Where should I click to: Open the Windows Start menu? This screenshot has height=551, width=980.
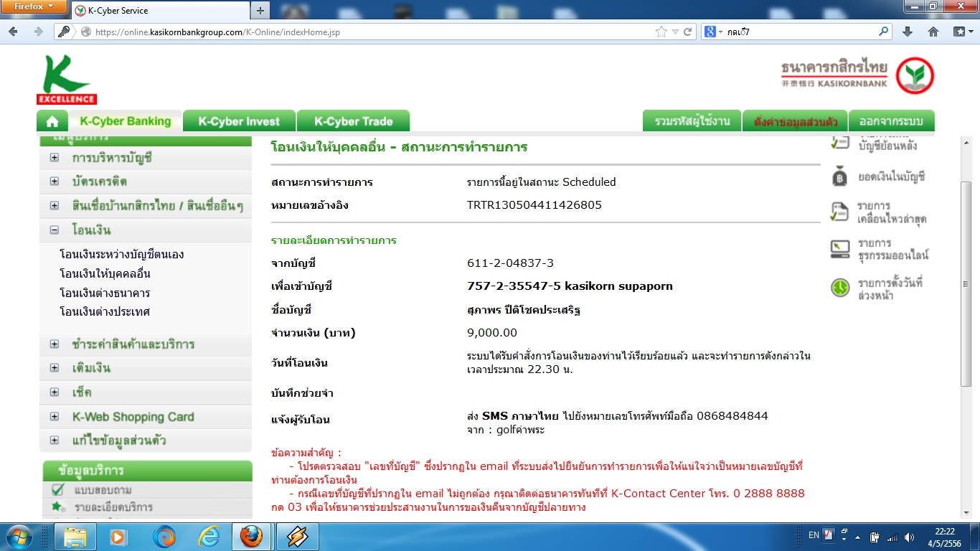point(19,536)
